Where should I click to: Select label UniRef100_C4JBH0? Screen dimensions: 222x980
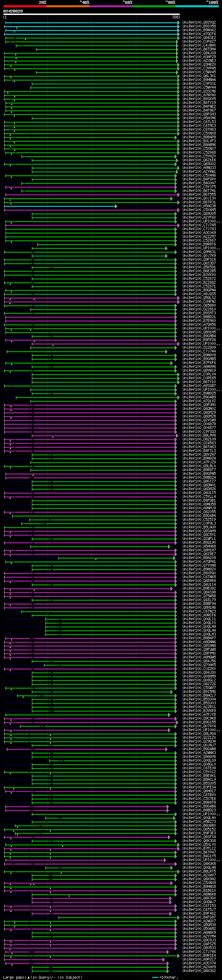pyautogui.click(x=199, y=45)
